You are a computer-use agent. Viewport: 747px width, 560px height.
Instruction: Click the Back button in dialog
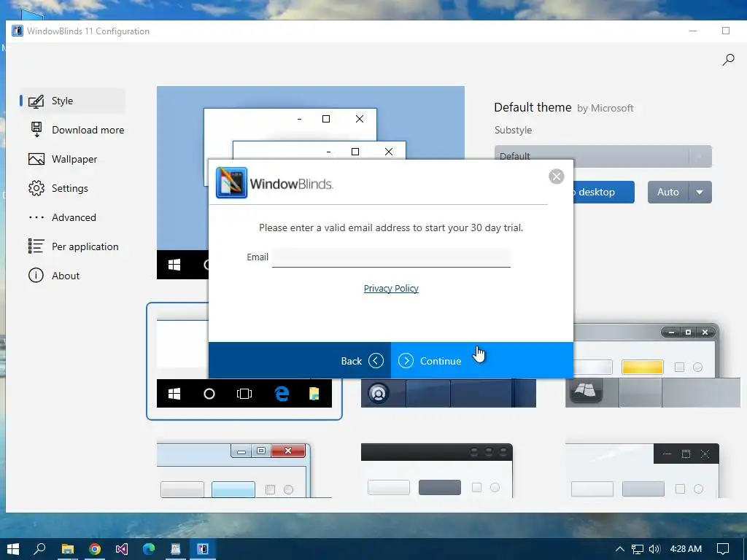300,360
